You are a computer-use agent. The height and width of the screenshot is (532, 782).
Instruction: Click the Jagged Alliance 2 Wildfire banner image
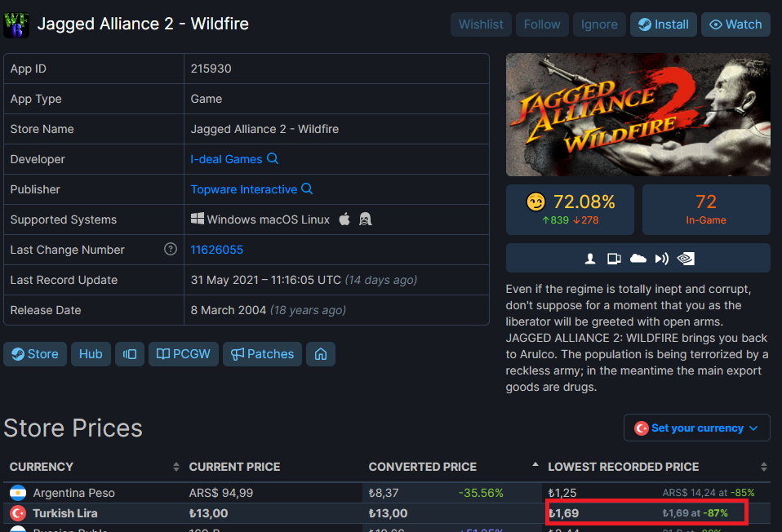pyautogui.click(x=638, y=115)
